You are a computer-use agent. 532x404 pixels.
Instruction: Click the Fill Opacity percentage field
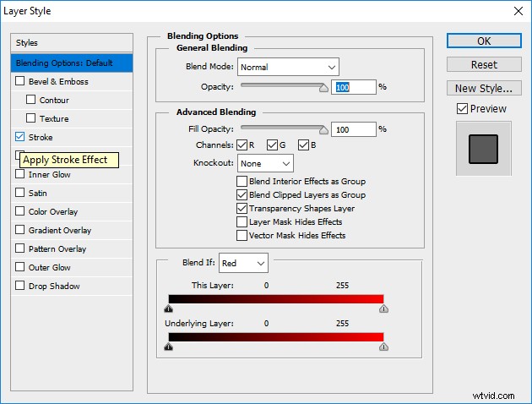[x=354, y=129]
